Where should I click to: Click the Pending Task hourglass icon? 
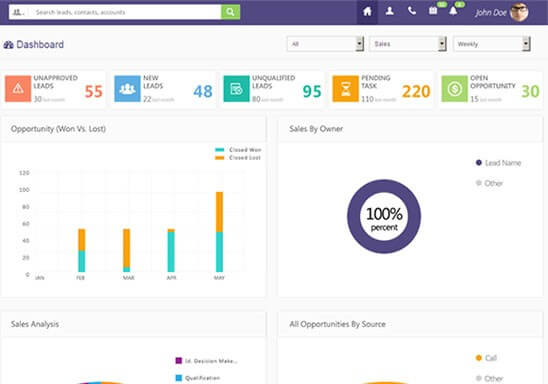(345, 89)
